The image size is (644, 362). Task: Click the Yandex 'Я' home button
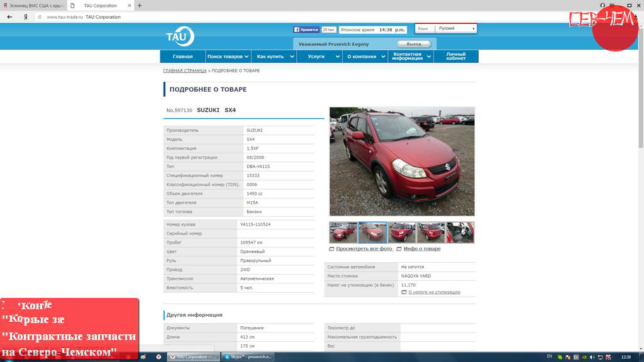25,17
